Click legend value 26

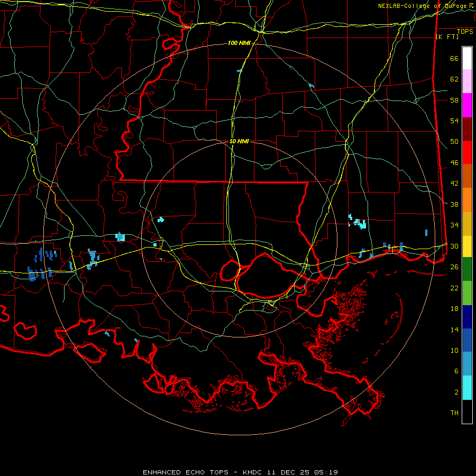pyautogui.click(x=454, y=267)
